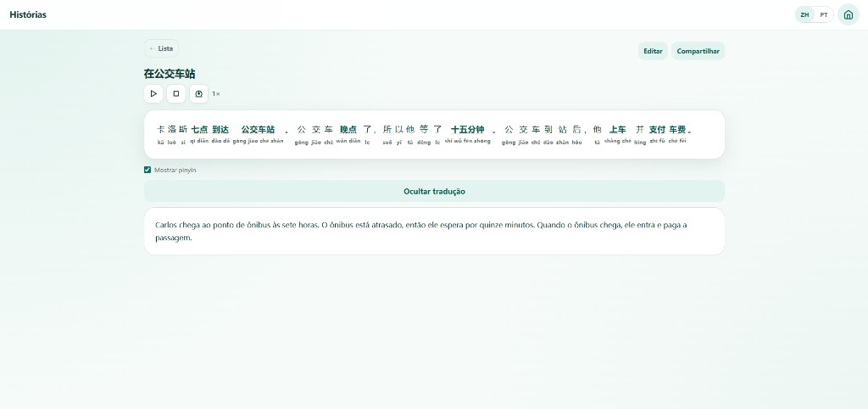The height and width of the screenshot is (409, 868).
Task: Open the home icon button
Action: (x=848, y=15)
